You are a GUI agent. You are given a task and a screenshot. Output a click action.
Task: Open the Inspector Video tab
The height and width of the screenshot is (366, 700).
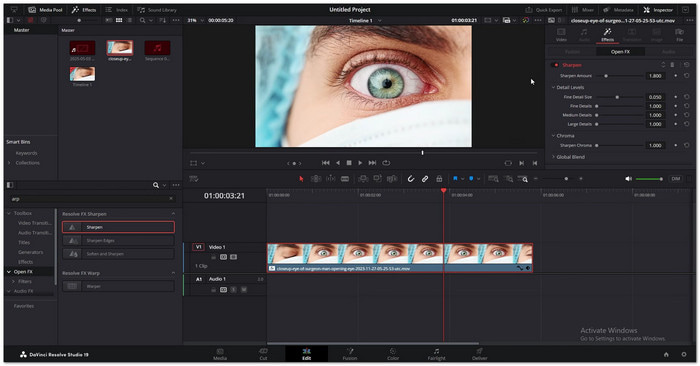tap(561, 35)
